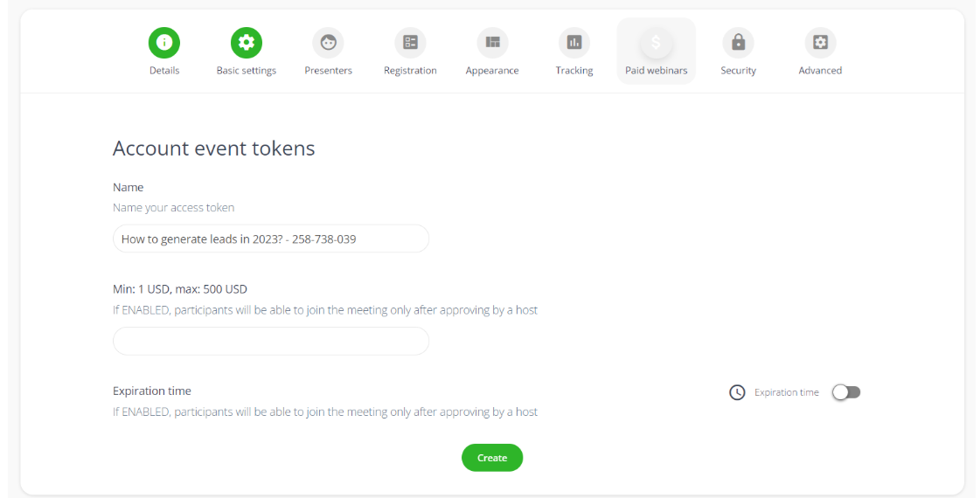
Task: Select the Appearance tab label
Action: point(492,71)
